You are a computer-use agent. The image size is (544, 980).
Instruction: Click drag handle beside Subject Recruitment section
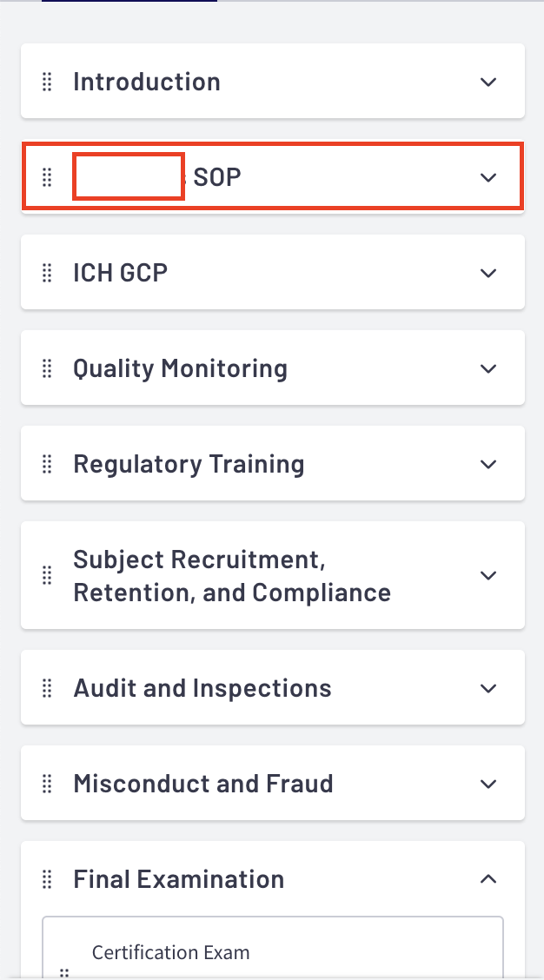47,575
